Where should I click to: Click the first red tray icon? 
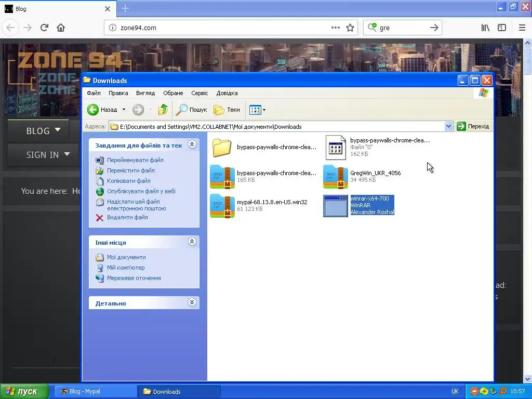[475, 392]
